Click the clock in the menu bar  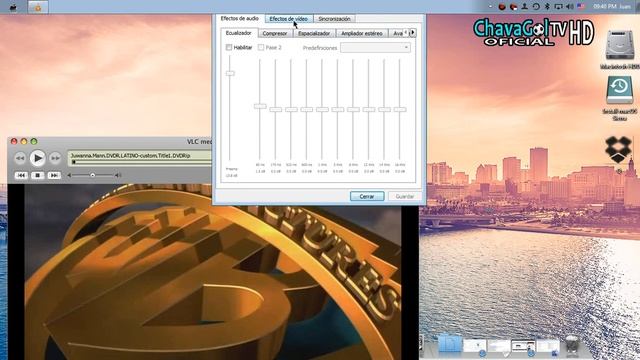[x=605, y=7]
